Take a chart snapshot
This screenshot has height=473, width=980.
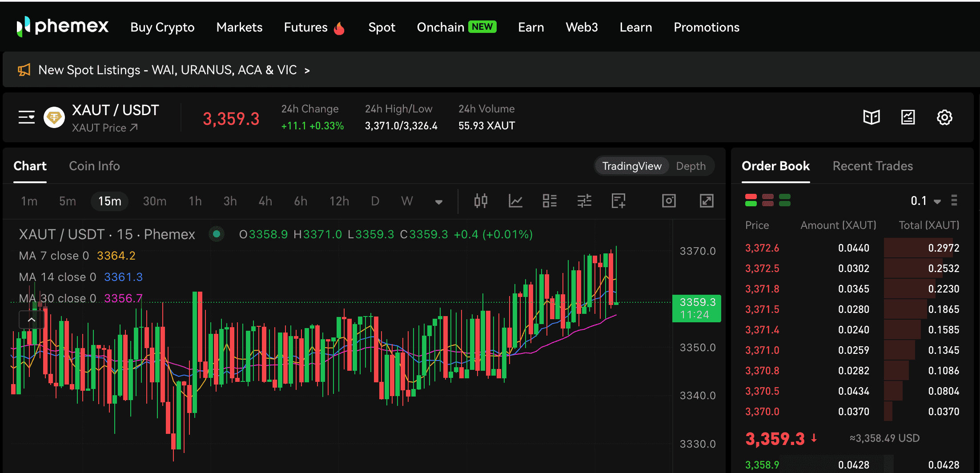tap(669, 201)
